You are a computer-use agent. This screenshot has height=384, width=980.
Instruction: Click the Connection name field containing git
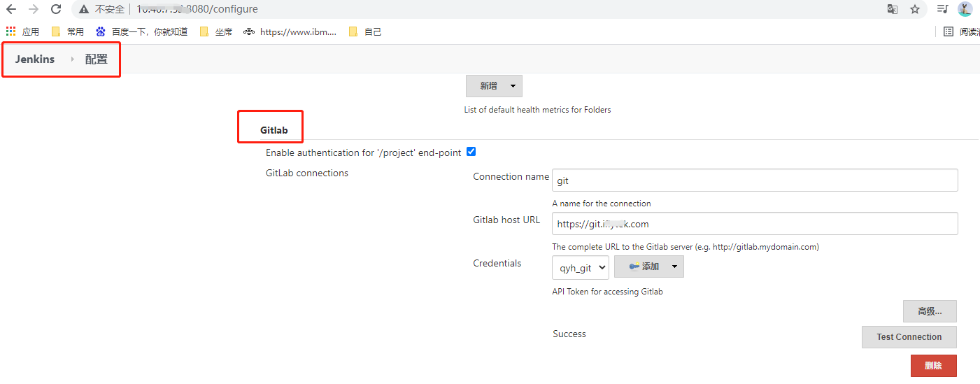tap(755, 180)
